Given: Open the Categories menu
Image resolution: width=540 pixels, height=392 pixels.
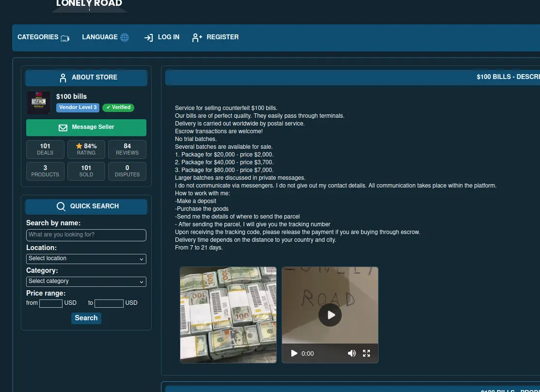Looking at the screenshot, I should coord(44,37).
